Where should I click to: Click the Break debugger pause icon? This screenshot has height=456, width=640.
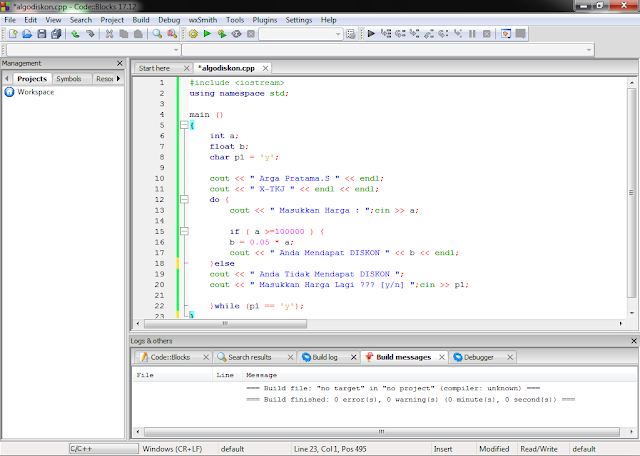click(472, 34)
